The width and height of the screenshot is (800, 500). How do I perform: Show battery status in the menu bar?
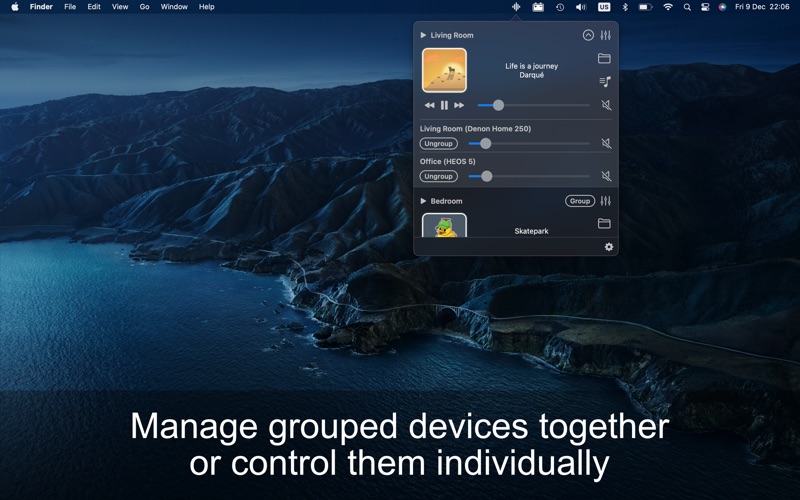click(645, 7)
